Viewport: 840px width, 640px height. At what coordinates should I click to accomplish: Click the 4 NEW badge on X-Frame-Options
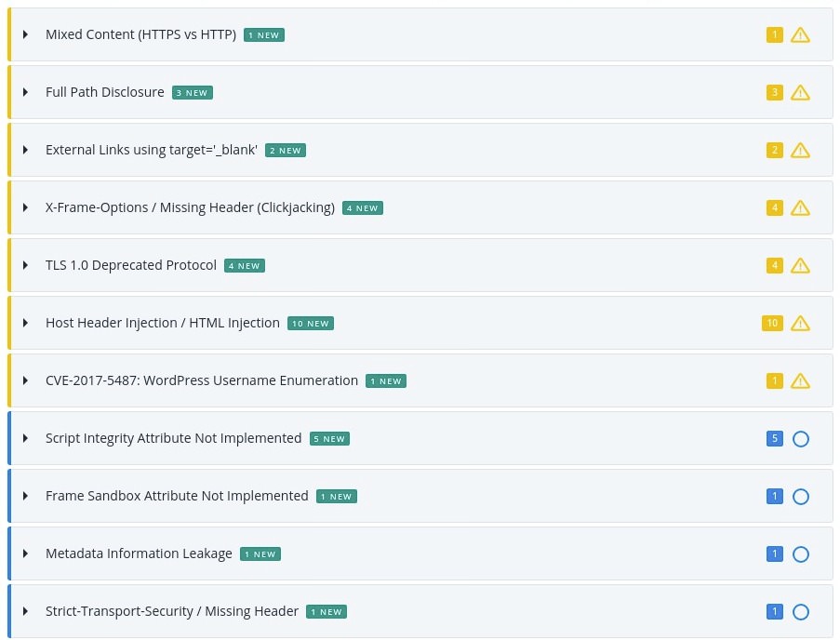pos(363,207)
